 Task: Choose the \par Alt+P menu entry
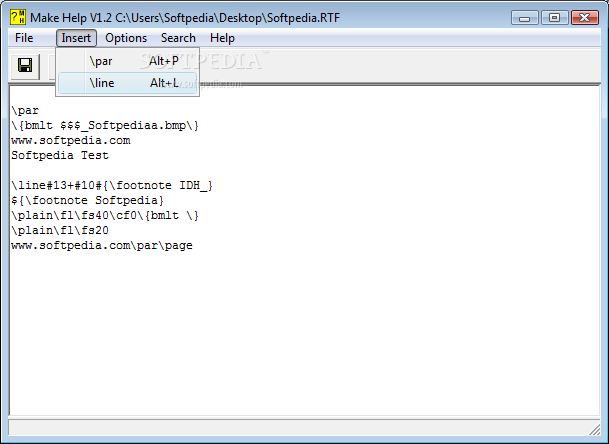click(x=127, y=61)
